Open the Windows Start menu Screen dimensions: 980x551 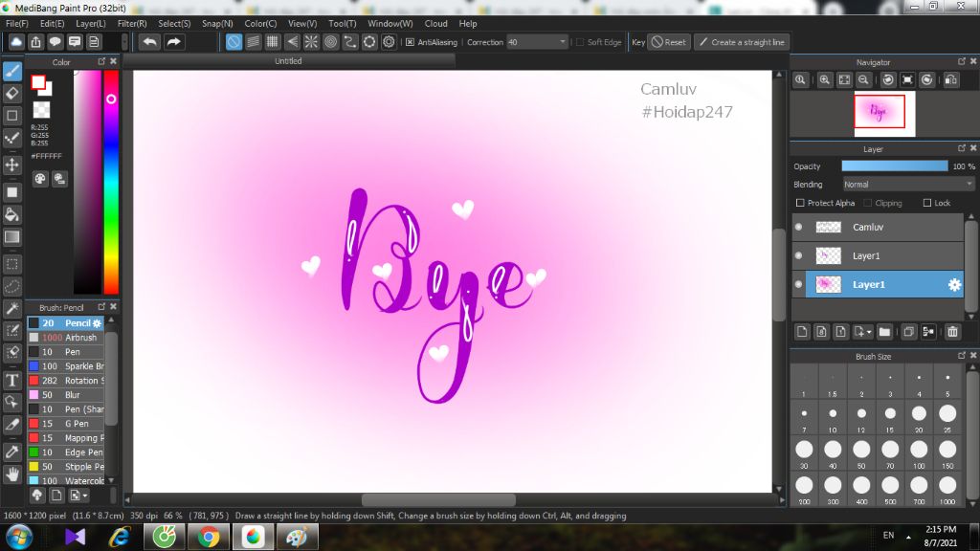pos(19,538)
